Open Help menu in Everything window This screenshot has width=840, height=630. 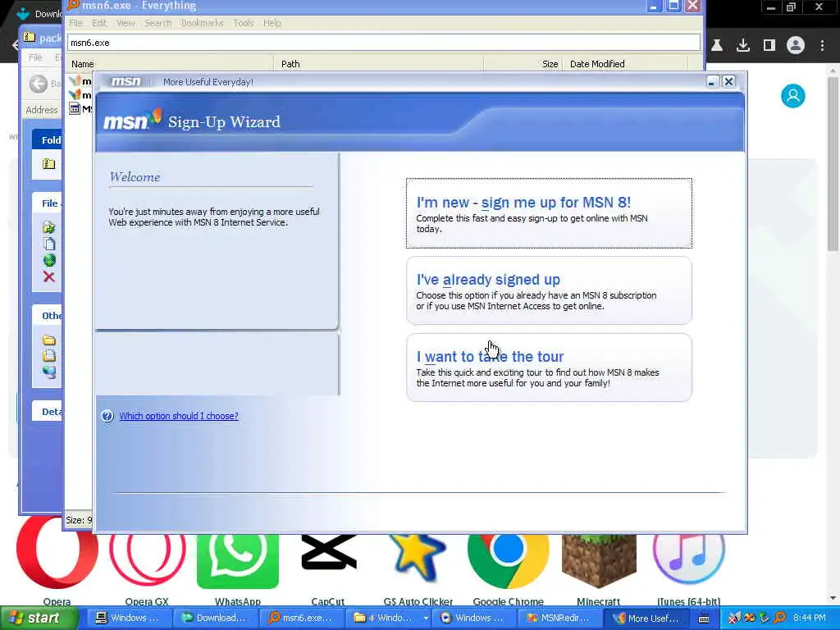point(272,23)
